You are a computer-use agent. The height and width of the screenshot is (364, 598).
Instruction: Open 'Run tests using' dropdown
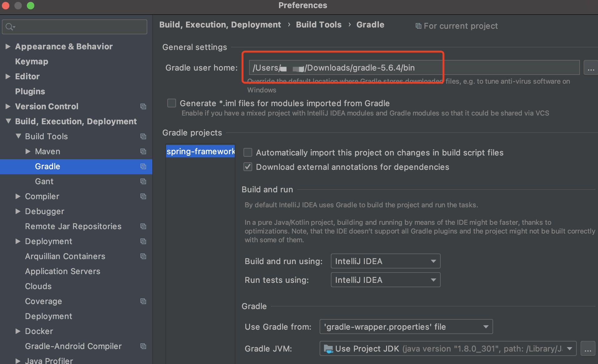coord(385,280)
